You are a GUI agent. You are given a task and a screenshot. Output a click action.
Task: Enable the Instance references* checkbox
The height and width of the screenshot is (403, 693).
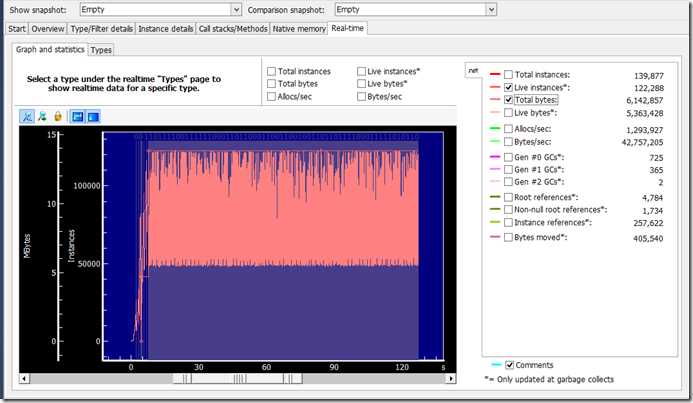click(x=508, y=222)
